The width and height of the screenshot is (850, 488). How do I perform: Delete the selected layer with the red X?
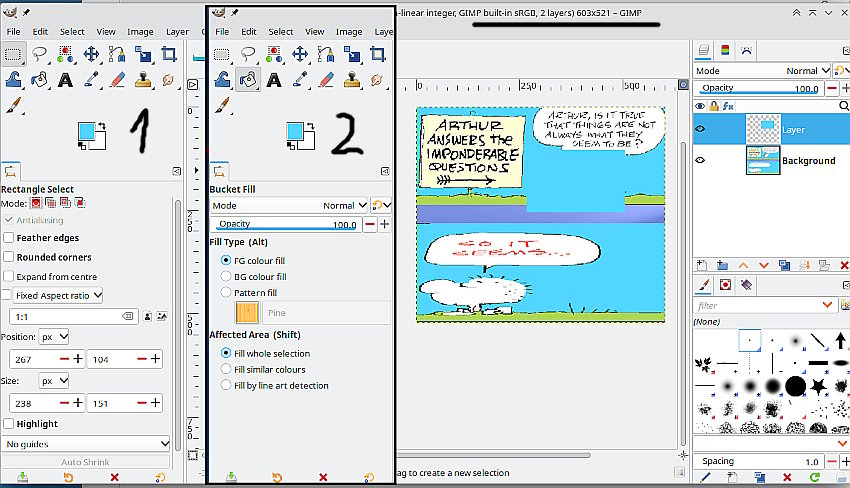844,265
